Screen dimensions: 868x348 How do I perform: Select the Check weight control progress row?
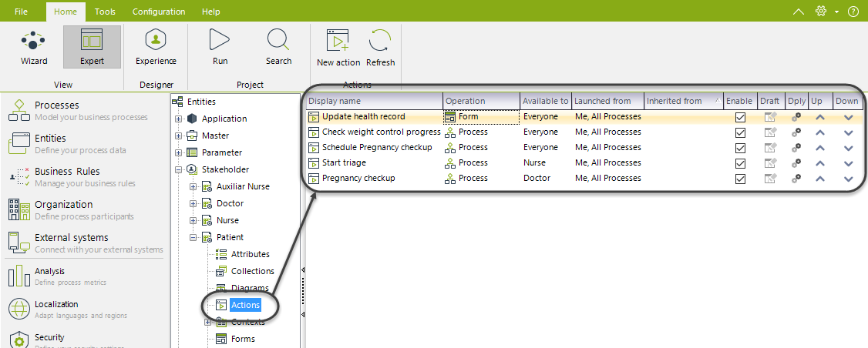point(584,132)
